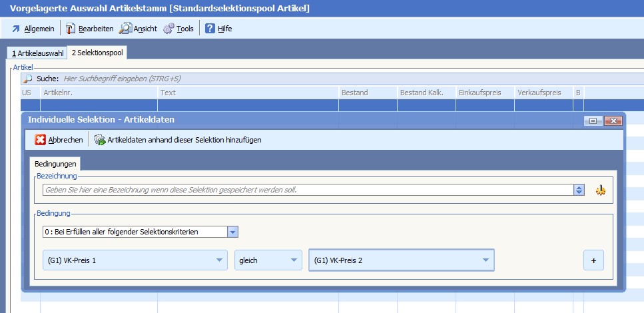Select the 2 Selektionspool tab

point(97,53)
